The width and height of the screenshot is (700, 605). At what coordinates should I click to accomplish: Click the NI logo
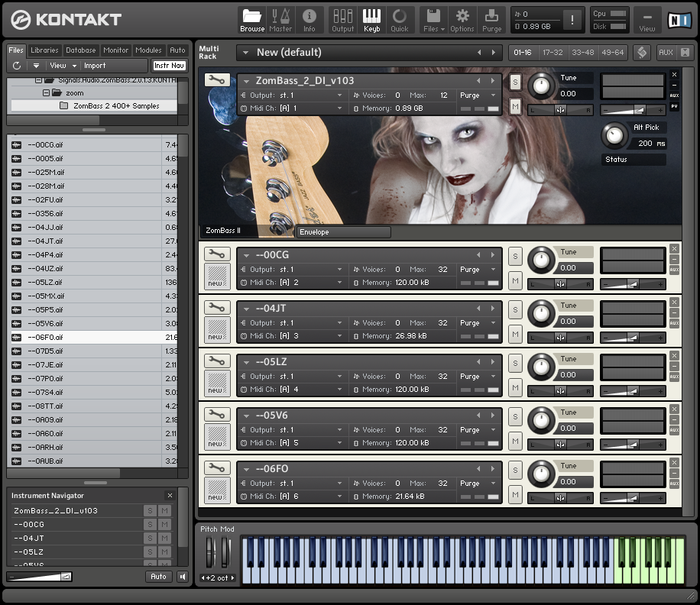pos(679,20)
